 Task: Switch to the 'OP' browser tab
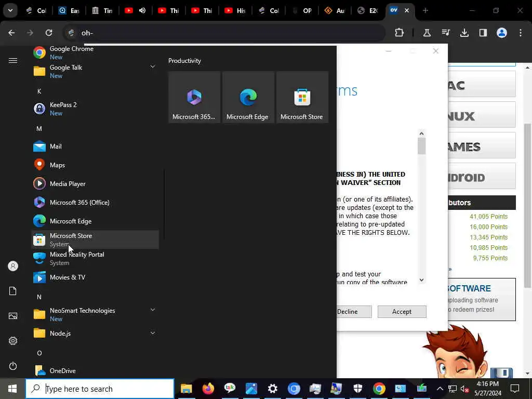[302, 10]
